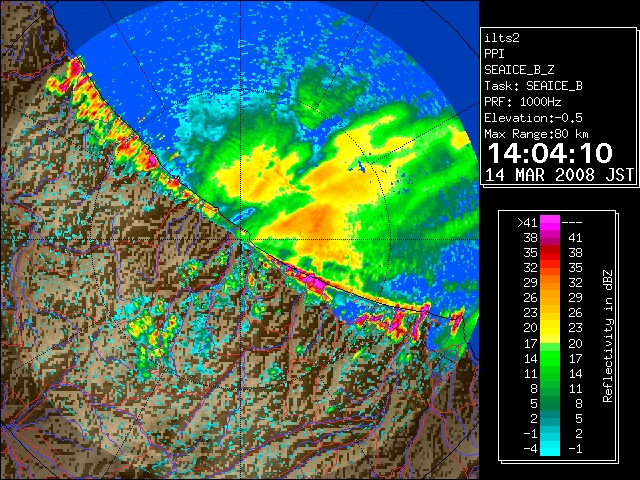640x480 pixels.
Task: Click the 'Max Range:80 km' text
Action: [x=536, y=134]
